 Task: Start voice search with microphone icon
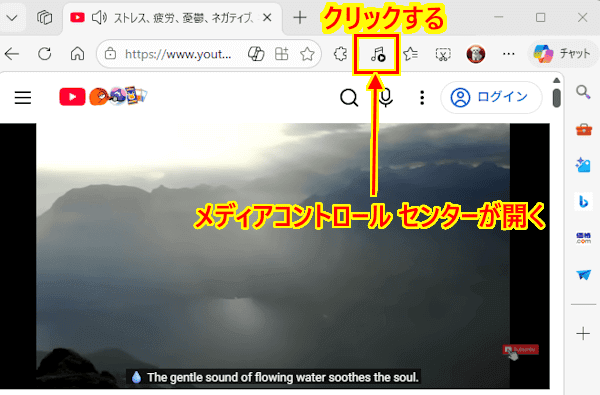[x=386, y=97]
